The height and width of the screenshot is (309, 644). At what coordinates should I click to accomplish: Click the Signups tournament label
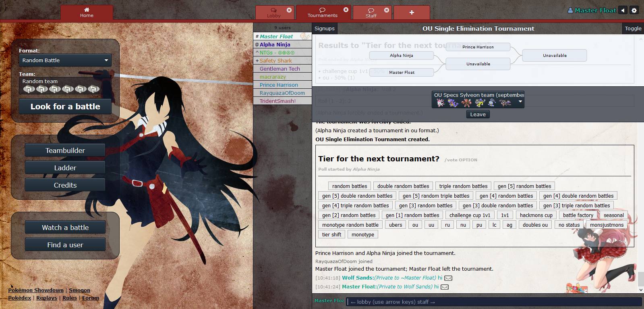tap(325, 28)
